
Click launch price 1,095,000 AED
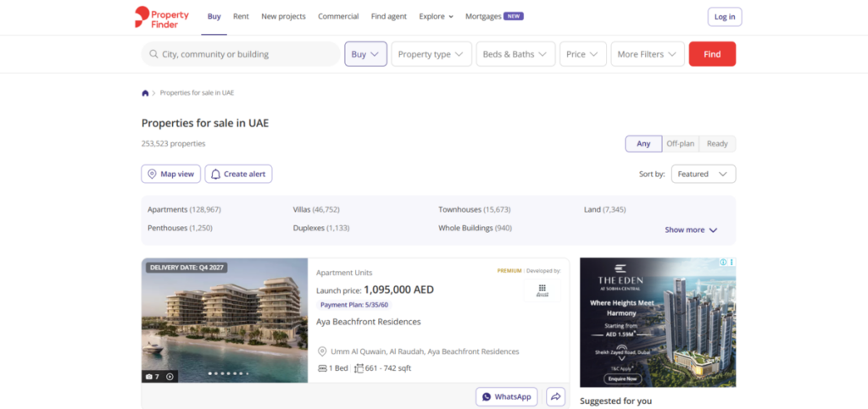tap(399, 290)
